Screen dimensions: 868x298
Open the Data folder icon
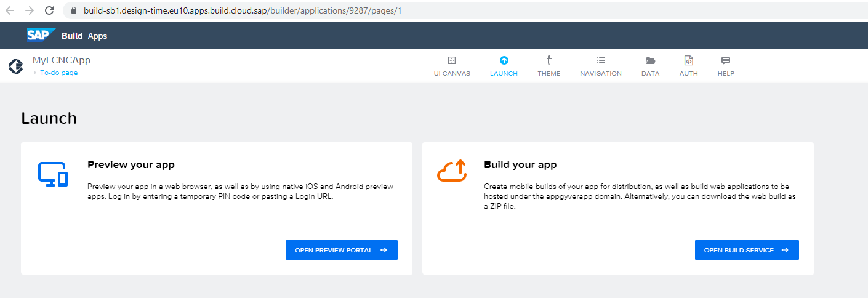tap(650, 60)
